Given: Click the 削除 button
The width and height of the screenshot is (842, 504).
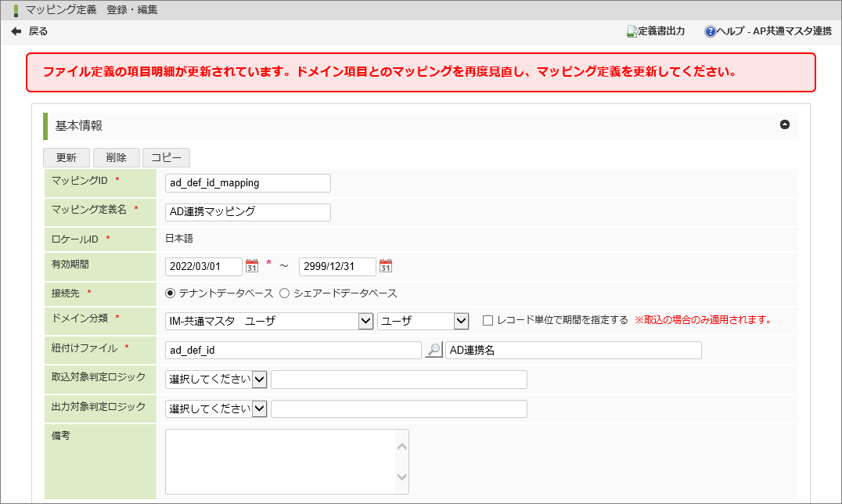Looking at the screenshot, I should (116, 157).
